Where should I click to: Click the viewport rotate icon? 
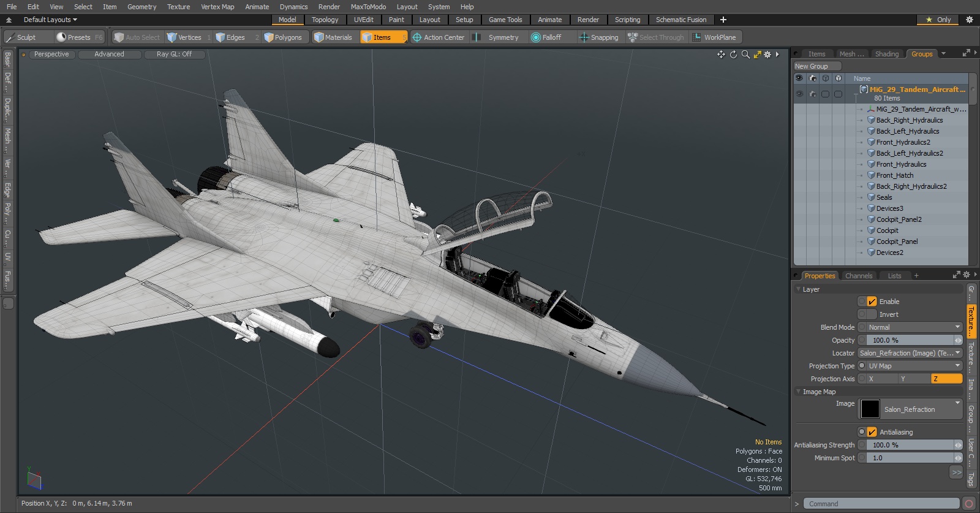733,55
